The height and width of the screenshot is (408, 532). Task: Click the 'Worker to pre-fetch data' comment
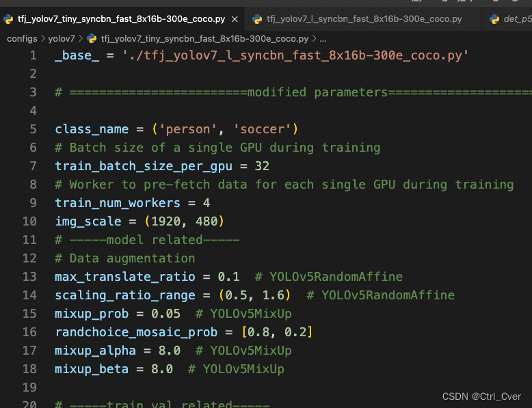(284, 185)
